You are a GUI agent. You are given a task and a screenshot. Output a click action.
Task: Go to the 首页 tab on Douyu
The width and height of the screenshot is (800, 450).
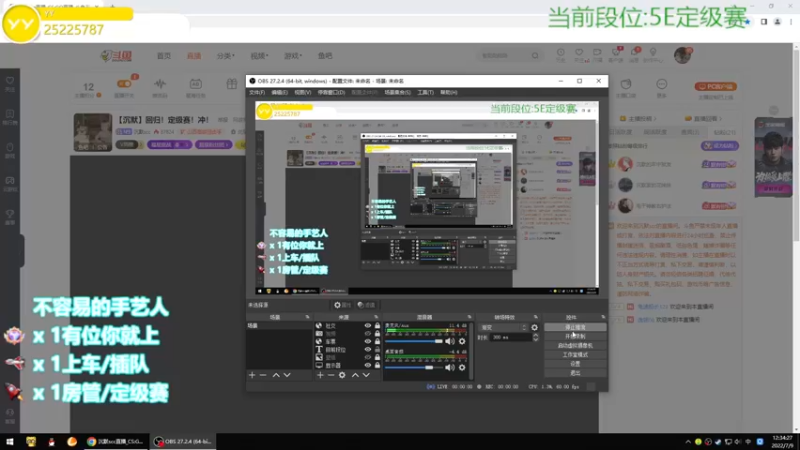click(164, 56)
